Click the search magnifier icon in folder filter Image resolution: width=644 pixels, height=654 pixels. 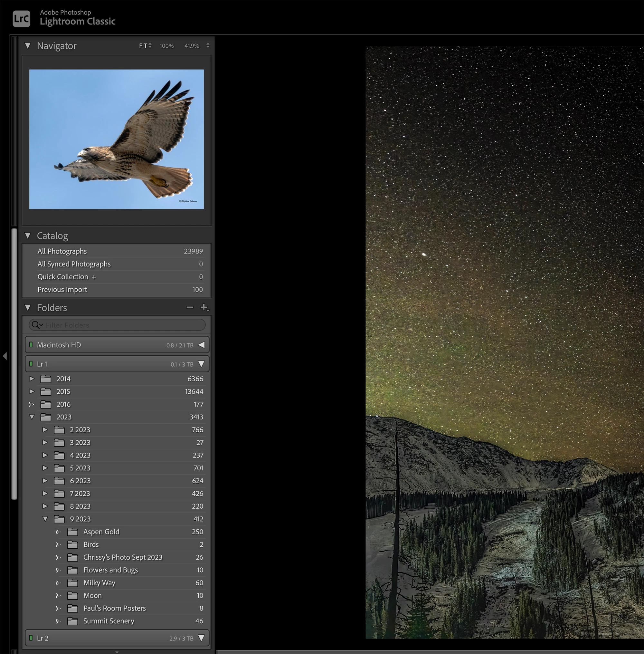tap(35, 325)
